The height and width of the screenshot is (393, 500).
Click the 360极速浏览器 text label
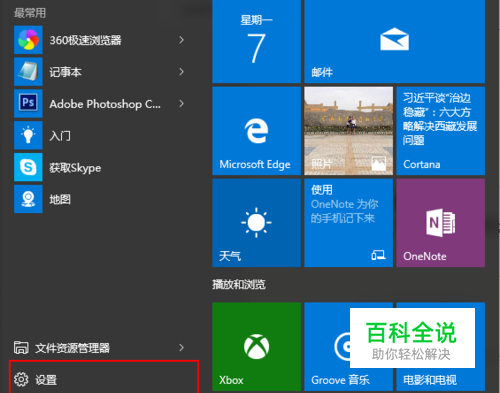pos(85,40)
